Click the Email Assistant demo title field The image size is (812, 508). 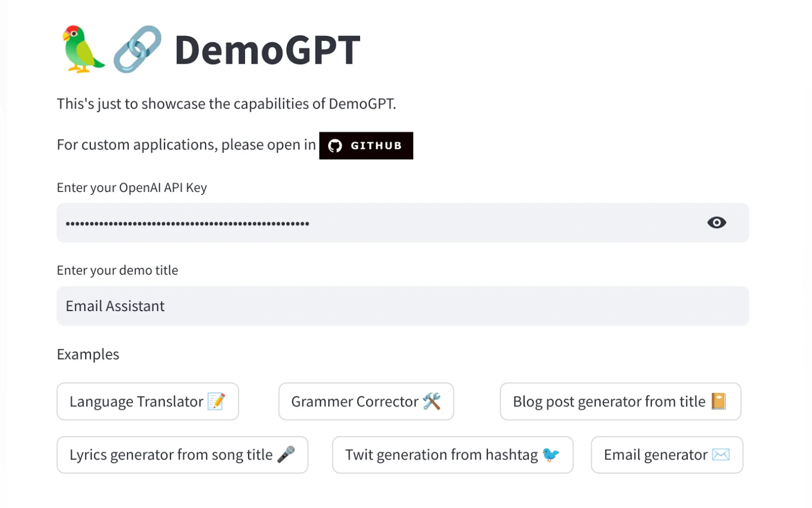click(403, 306)
